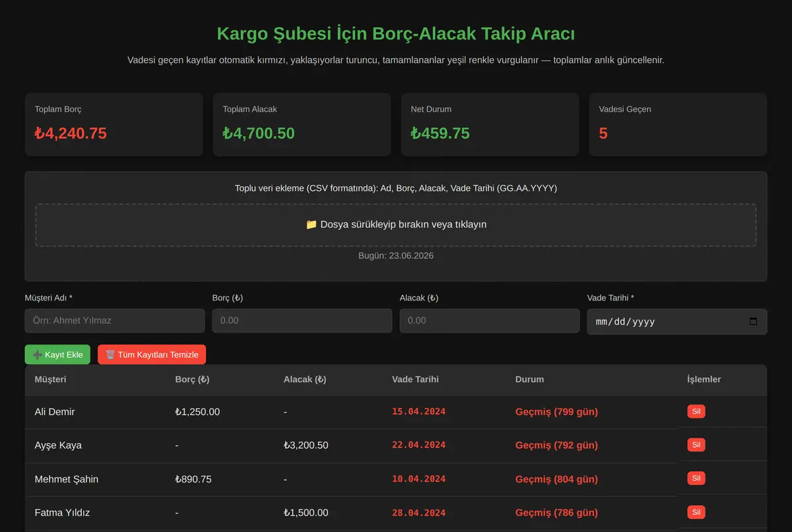Click the Borç (₺) column header

193,380
